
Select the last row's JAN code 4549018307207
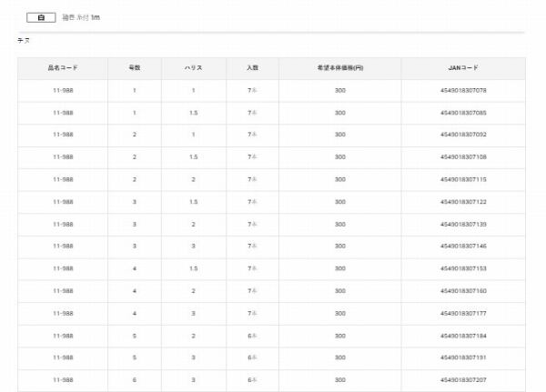[x=463, y=380]
